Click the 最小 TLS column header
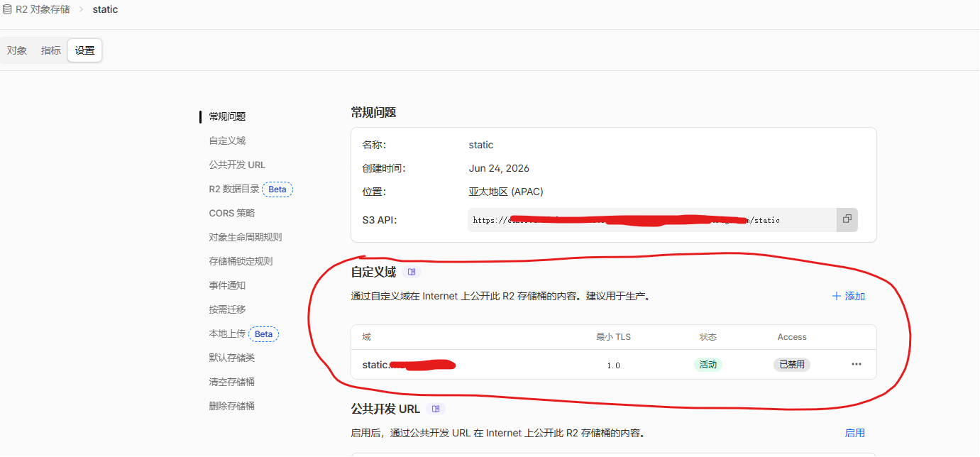The width and height of the screenshot is (980, 457). pos(613,337)
